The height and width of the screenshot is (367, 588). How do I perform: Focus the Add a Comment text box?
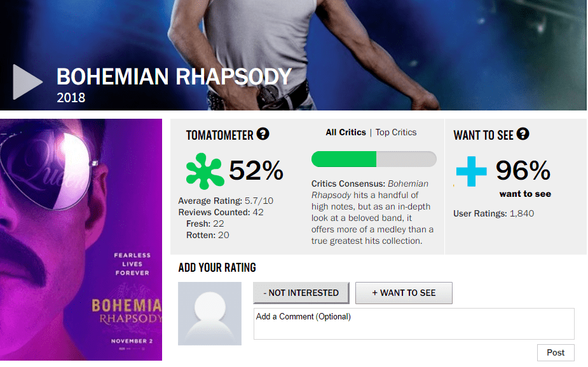(x=414, y=324)
